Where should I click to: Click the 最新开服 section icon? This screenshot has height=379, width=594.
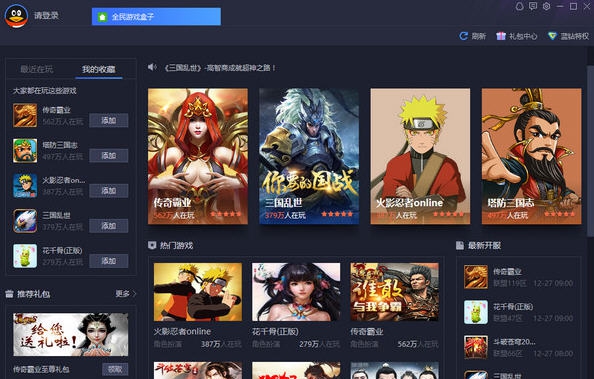point(460,245)
